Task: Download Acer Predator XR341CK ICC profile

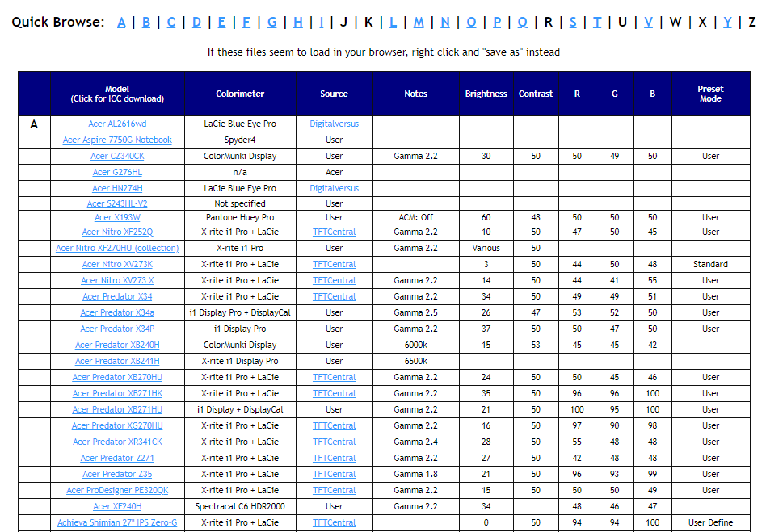Action: tap(117, 442)
